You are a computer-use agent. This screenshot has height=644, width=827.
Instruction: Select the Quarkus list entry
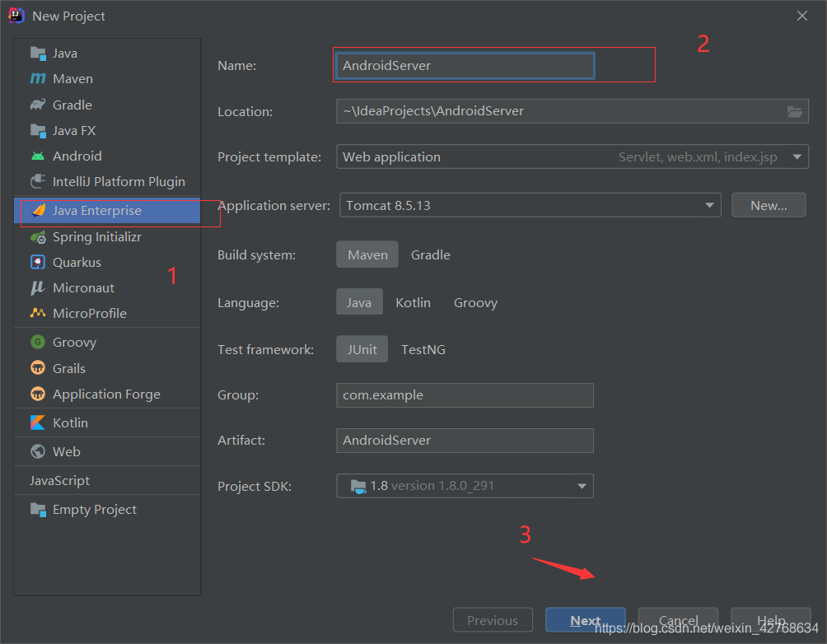coord(107,262)
